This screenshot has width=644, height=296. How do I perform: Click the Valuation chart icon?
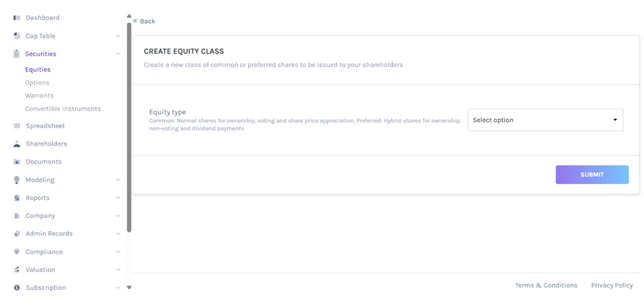pyautogui.click(x=16, y=270)
